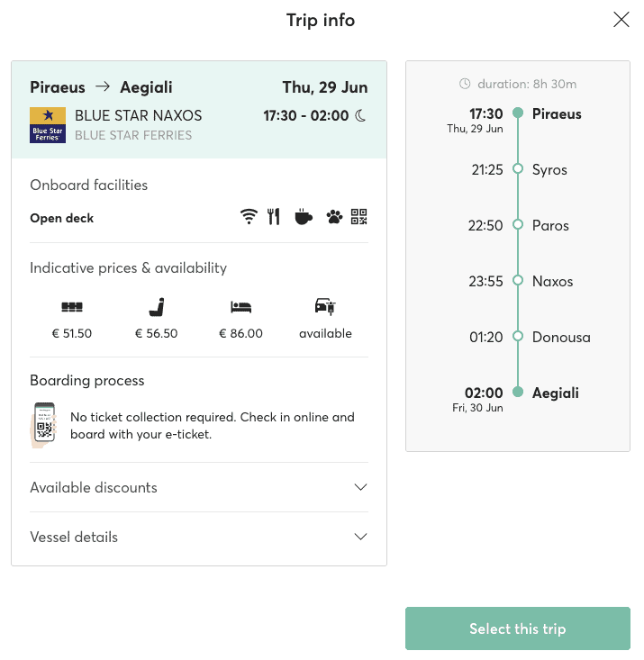The image size is (644, 660).
Task: Click the Select this trip button
Action: [518, 628]
